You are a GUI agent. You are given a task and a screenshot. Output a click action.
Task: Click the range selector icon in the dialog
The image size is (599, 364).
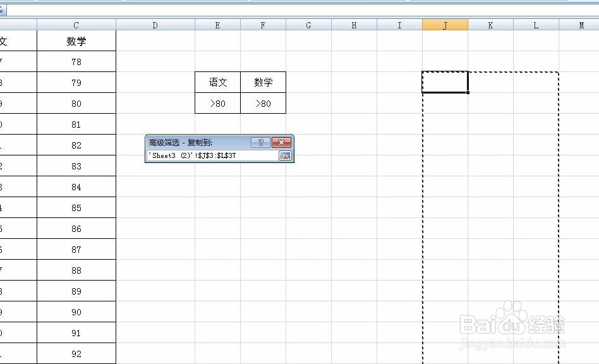coord(285,155)
